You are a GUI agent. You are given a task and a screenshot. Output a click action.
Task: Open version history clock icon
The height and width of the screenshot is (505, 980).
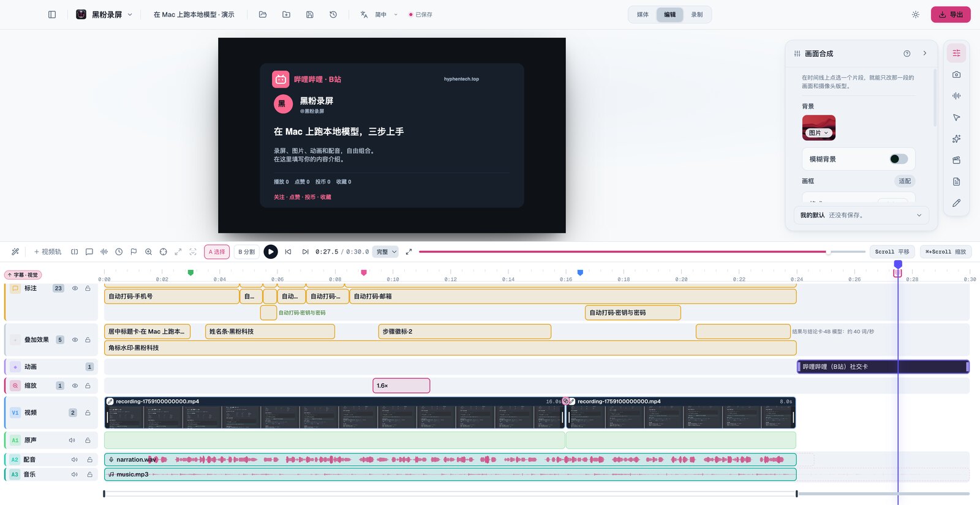tap(333, 15)
